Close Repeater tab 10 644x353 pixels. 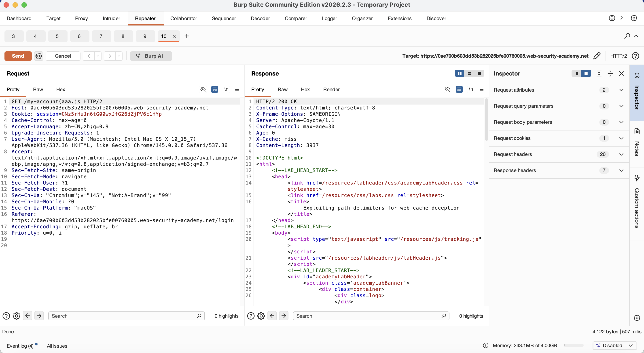[174, 36]
